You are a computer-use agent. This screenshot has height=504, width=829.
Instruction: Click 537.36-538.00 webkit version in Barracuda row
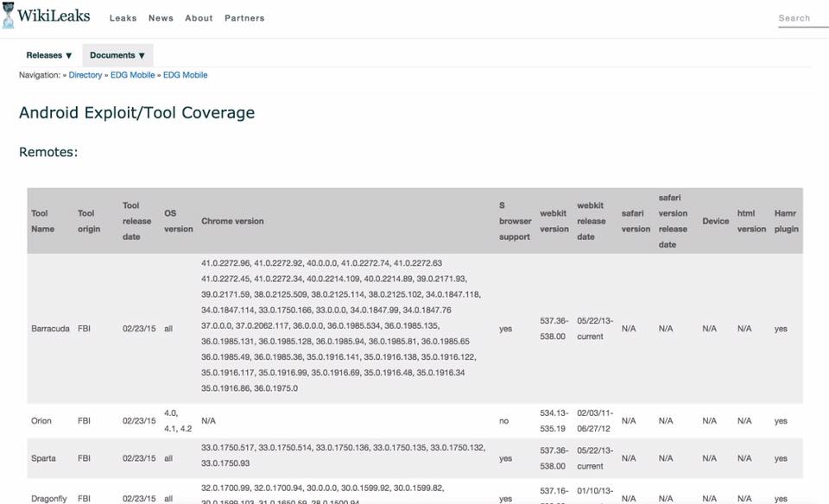tap(554, 329)
